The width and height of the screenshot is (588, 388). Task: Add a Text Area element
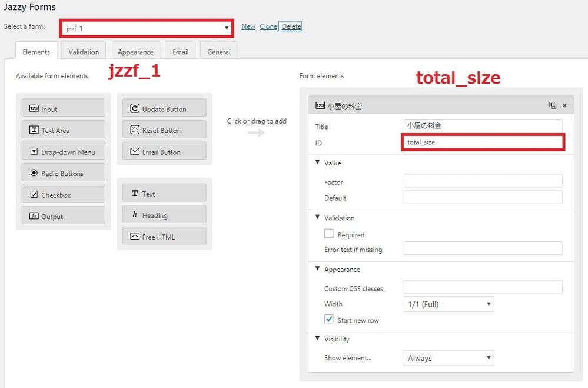tap(64, 130)
